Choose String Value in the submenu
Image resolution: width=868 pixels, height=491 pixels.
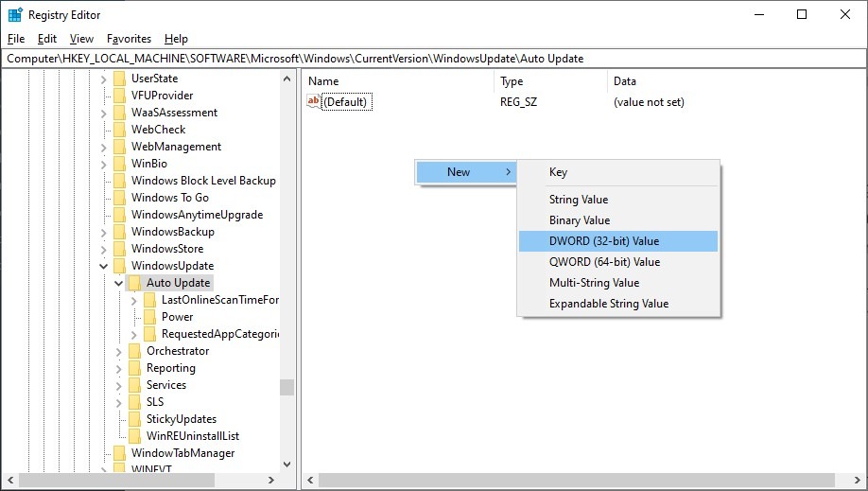(x=618, y=200)
